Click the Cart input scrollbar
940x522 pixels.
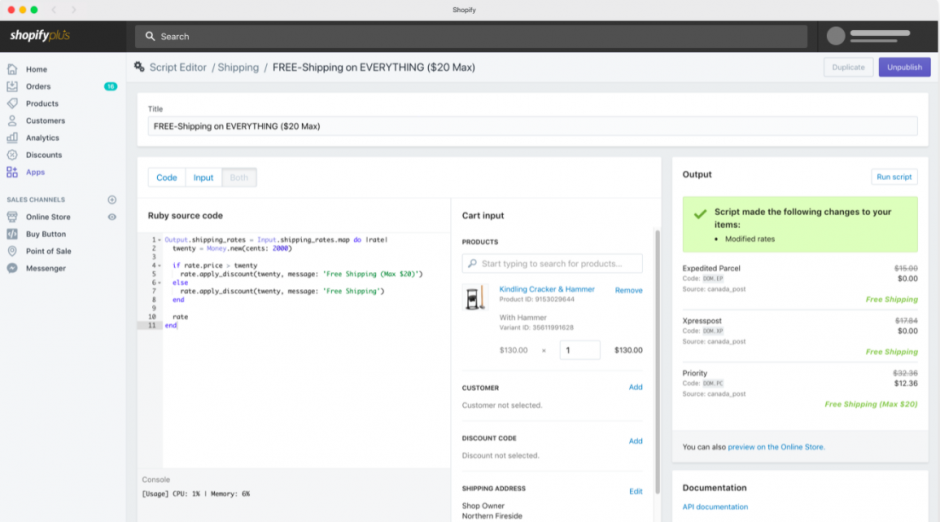(x=657, y=360)
